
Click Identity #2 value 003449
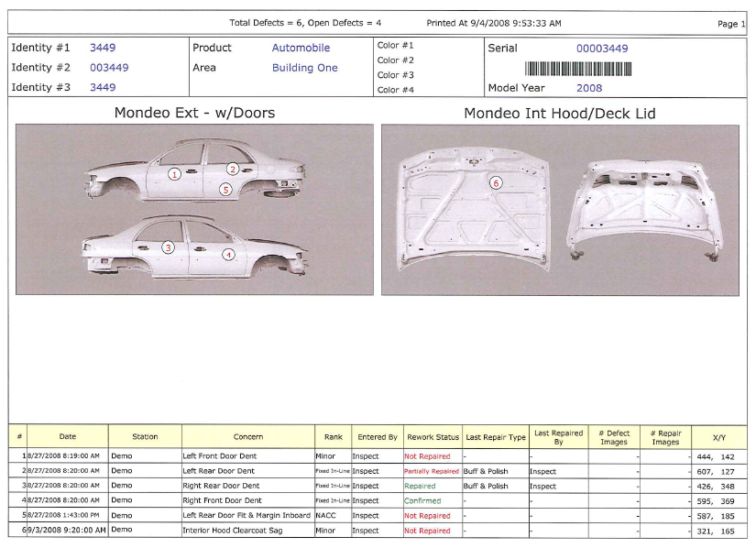[x=109, y=68]
